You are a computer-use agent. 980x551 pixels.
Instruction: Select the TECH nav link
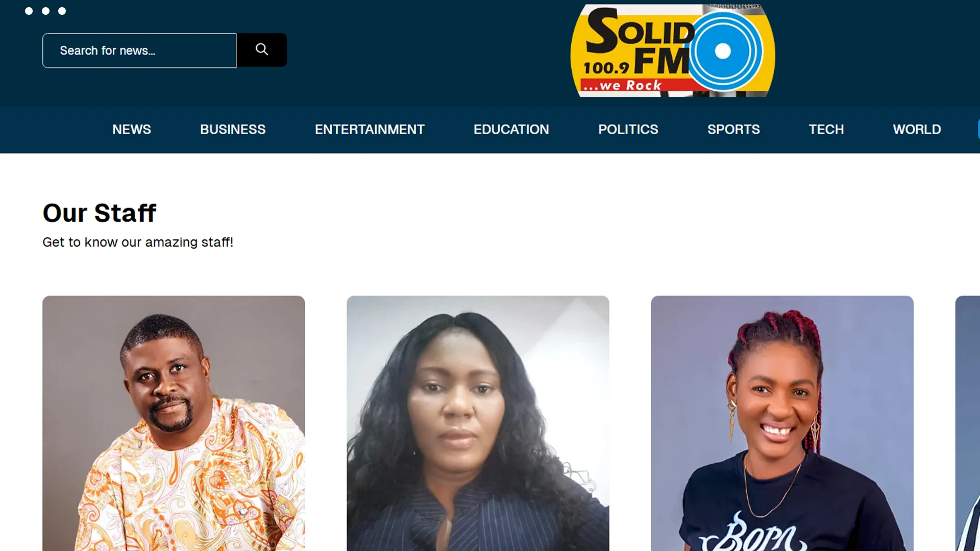click(826, 130)
